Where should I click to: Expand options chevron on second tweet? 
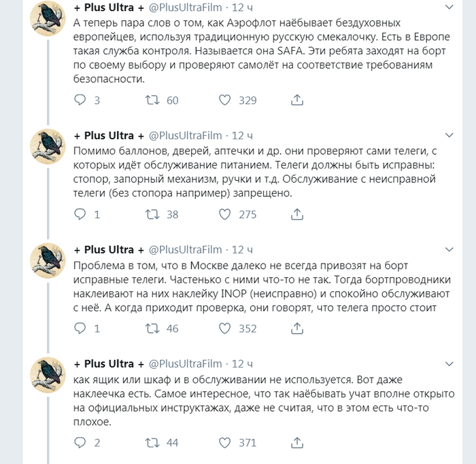(x=449, y=135)
